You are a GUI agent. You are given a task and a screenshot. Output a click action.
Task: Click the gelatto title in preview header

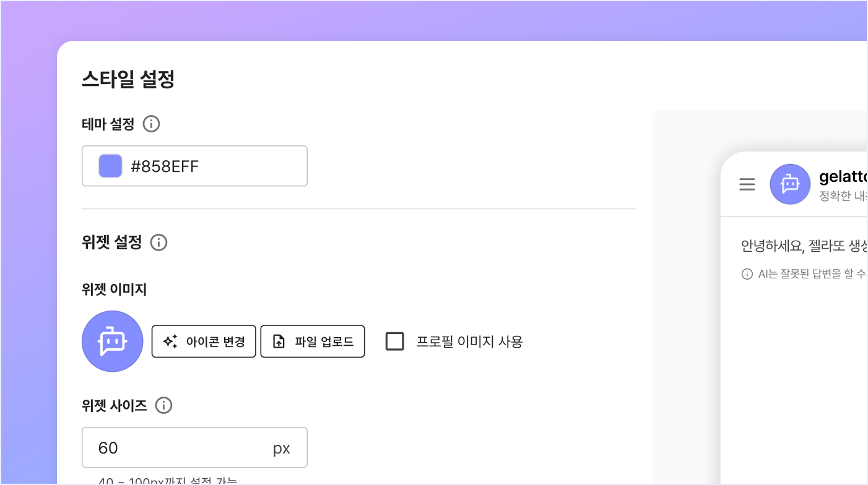(842, 177)
